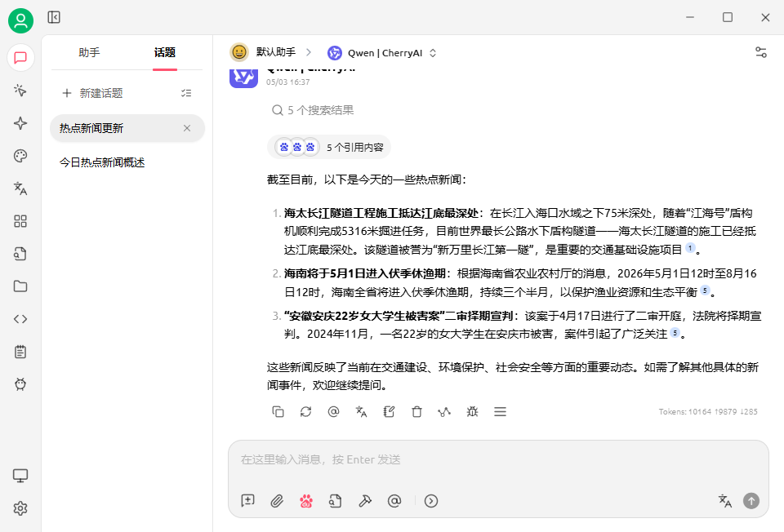Switch to the 助手 tab
The width and height of the screenshot is (784, 532).
(x=89, y=52)
